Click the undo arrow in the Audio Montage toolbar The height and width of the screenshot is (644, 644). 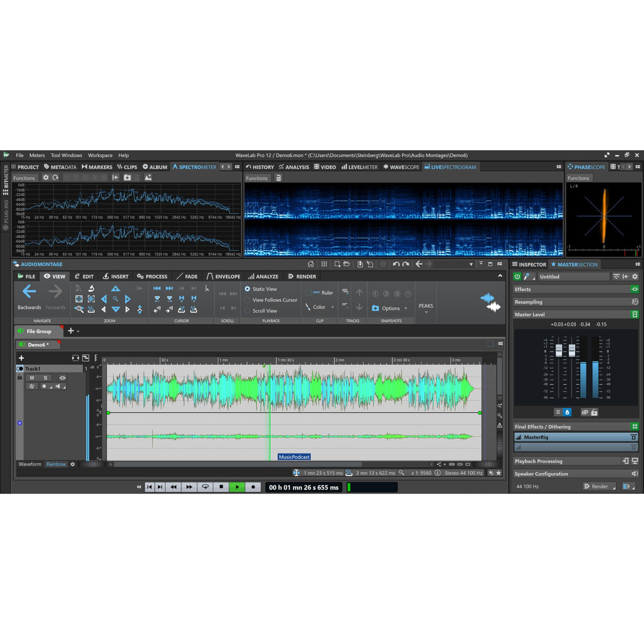coord(396,264)
